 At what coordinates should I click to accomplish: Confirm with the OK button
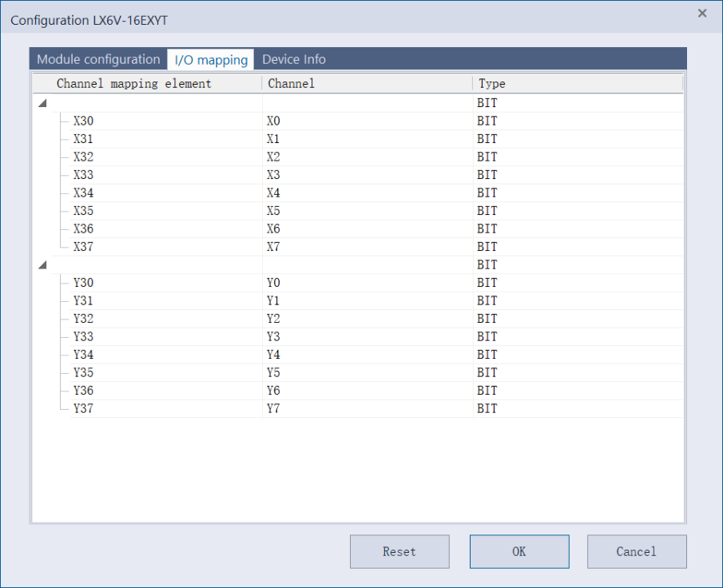tap(518, 551)
